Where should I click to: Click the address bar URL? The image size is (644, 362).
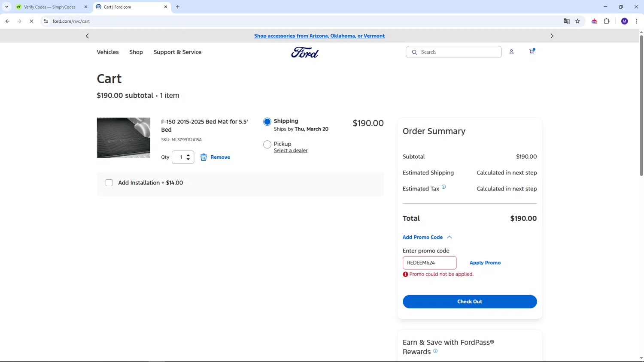pos(71,21)
